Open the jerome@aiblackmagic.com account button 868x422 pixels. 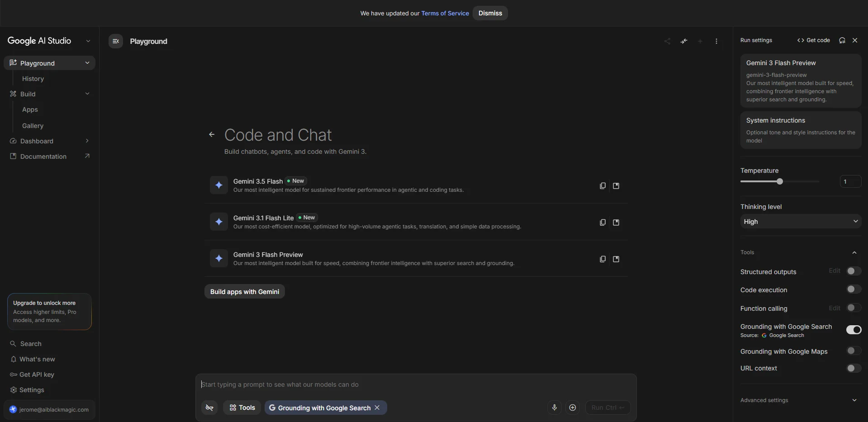49,409
